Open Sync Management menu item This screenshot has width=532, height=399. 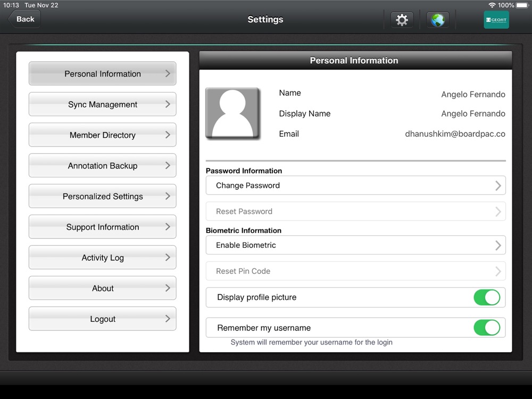tap(103, 104)
